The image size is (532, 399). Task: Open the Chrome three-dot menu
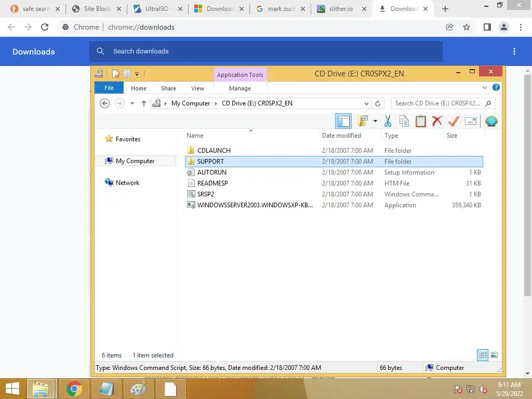(521, 27)
